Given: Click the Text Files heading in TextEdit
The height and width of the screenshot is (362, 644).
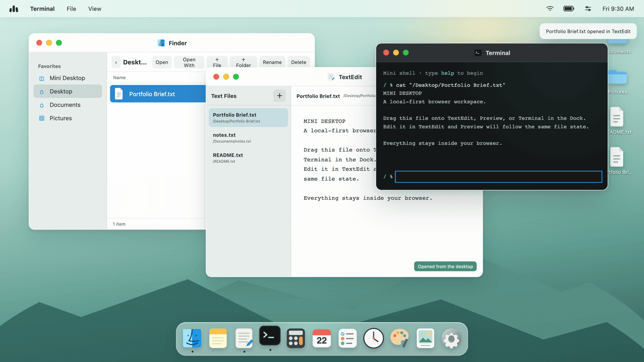Looking at the screenshot, I should pyautogui.click(x=224, y=96).
